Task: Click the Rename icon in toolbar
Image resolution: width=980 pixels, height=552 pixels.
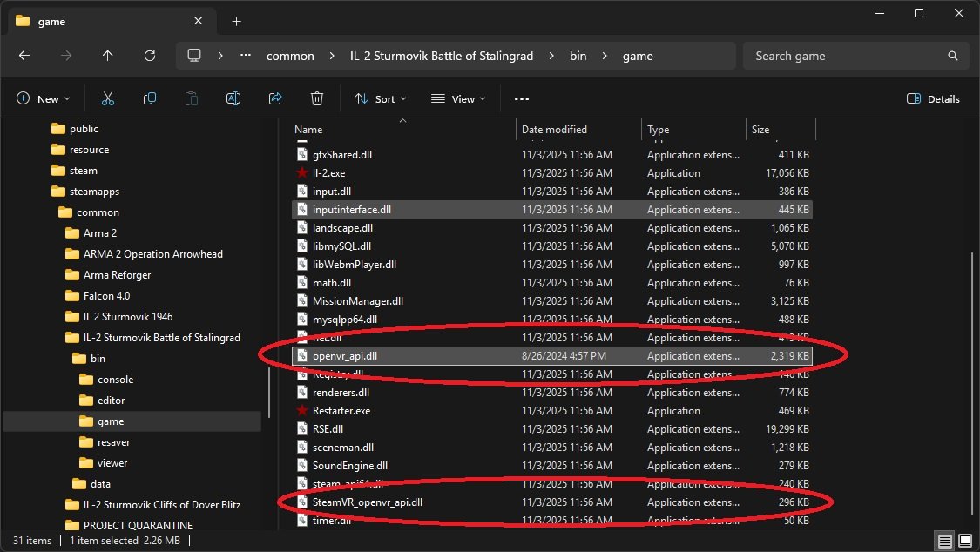Action: click(x=233, y=99)
